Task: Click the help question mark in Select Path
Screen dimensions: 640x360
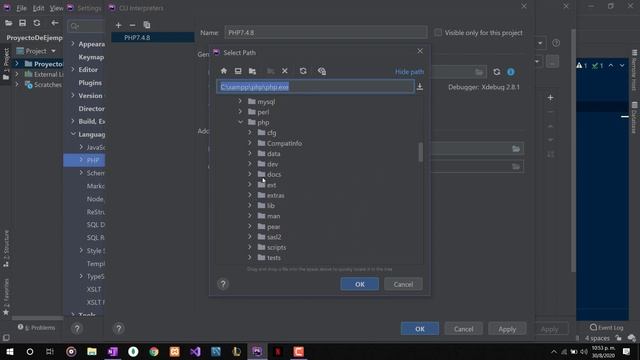Action: pos(223,284)
